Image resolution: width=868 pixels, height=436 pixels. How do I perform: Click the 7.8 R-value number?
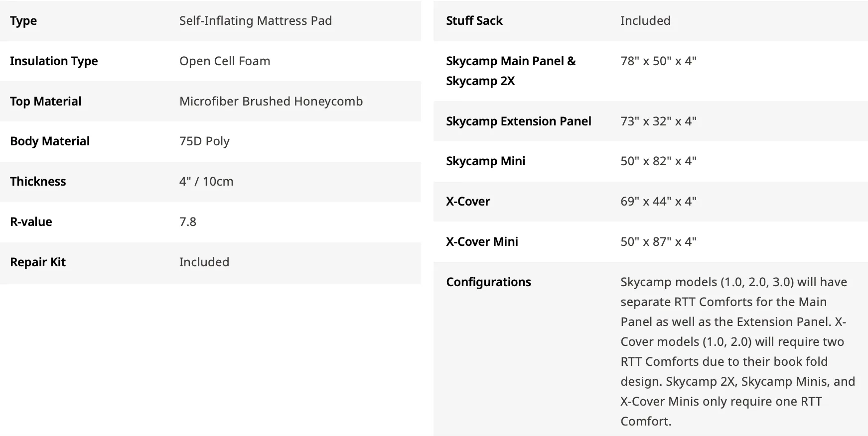[x=188, y=222]
